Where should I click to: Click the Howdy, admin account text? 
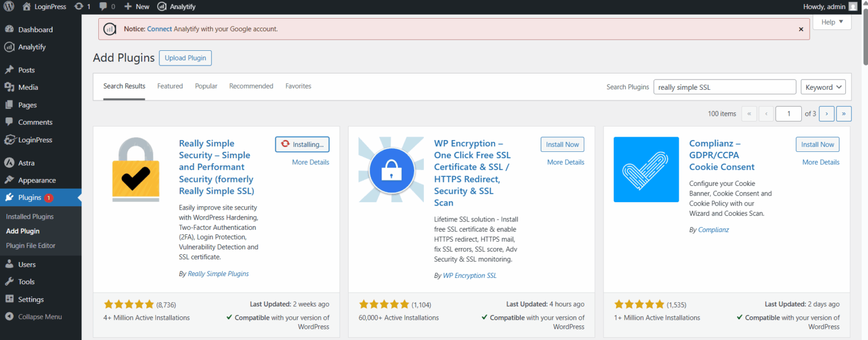(x=824, y=7)
